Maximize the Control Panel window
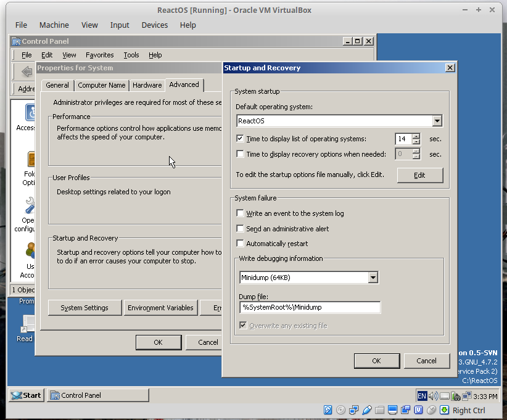This screenshot has height=420, width=507. coord(357,41)
